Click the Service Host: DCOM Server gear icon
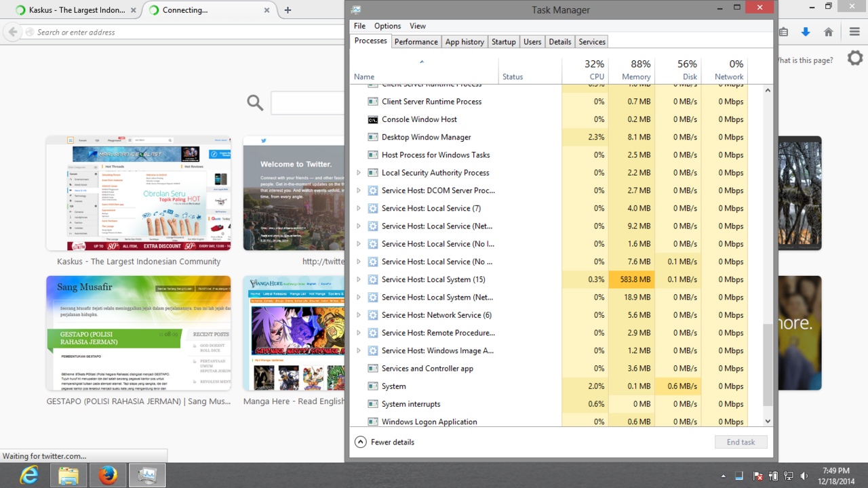The width and height of the screenshot is (868, 488). [x=372, y=190]
